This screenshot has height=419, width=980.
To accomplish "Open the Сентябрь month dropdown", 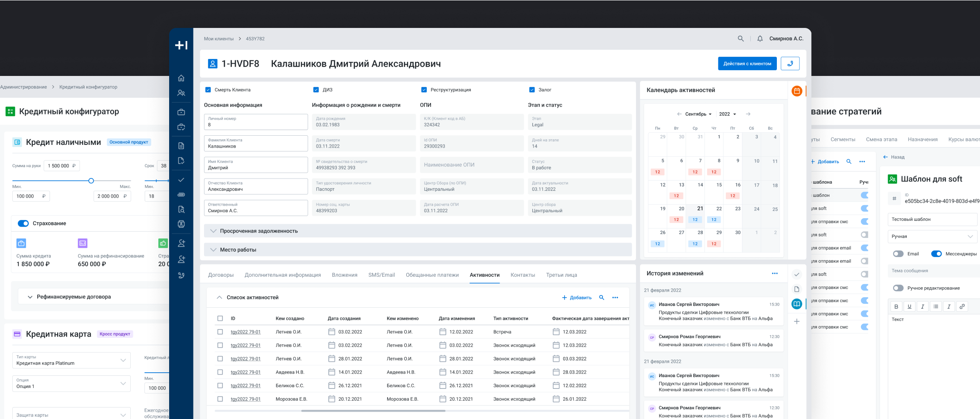I will (698, 114).
